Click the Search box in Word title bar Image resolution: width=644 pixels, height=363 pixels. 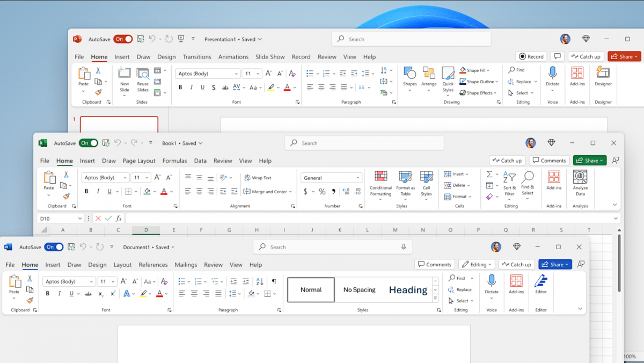pos(333,247)
